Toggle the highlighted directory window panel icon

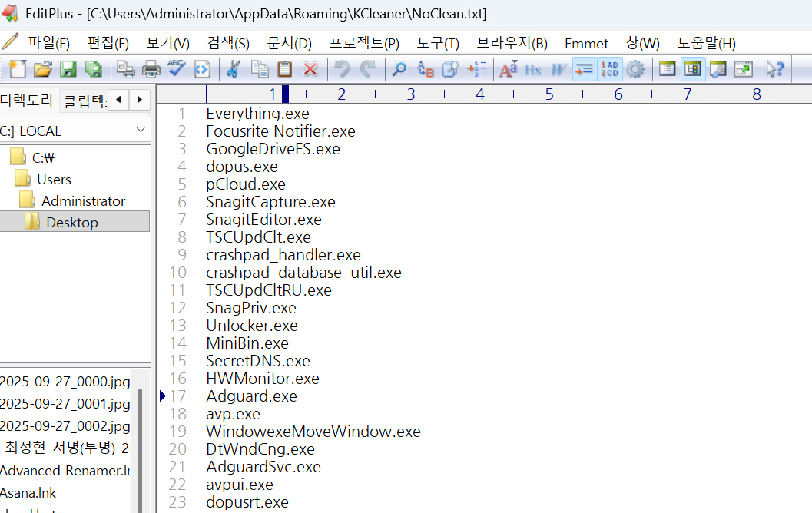point(692,69)
